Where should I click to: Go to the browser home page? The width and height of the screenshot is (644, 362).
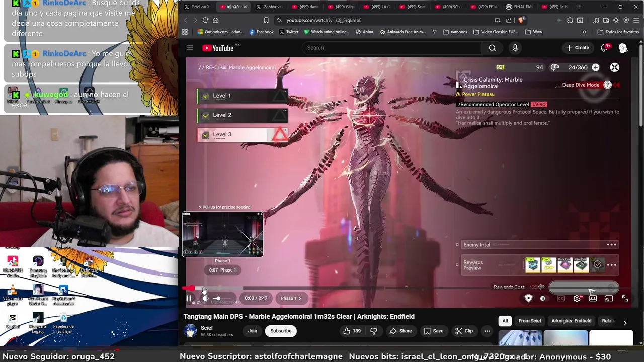point(215,20)
